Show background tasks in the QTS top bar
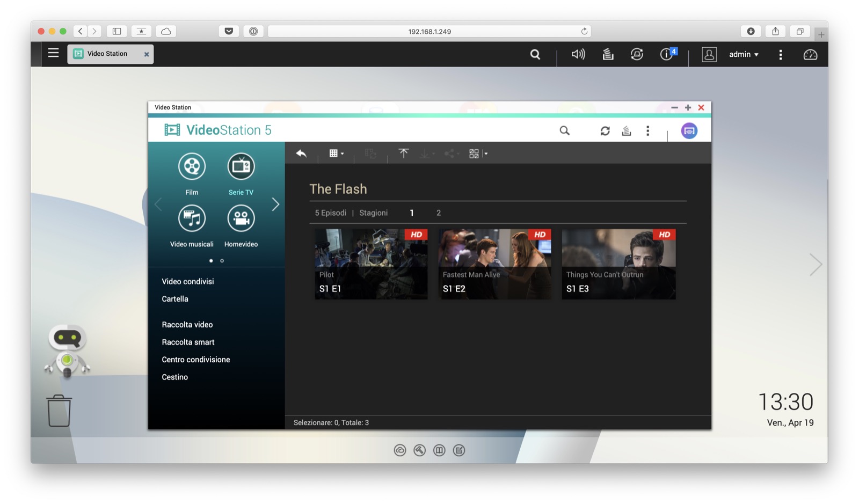Image resolution: width=859 pixels, height=504 pixels. 608,54
